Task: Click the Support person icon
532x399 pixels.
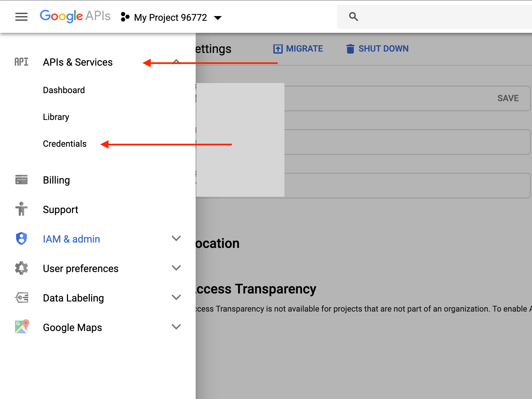Action: point(21,209)
